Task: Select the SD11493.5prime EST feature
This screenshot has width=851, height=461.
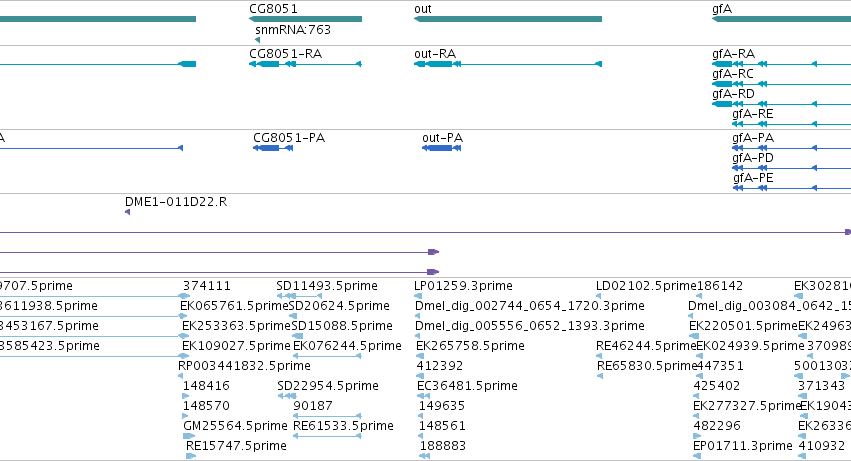Action: coord(300,296)
